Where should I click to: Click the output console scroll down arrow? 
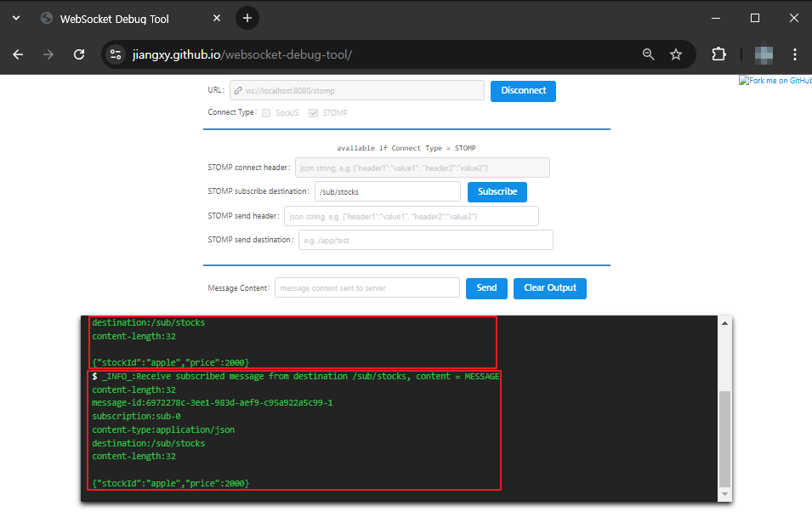click(724, 494)
